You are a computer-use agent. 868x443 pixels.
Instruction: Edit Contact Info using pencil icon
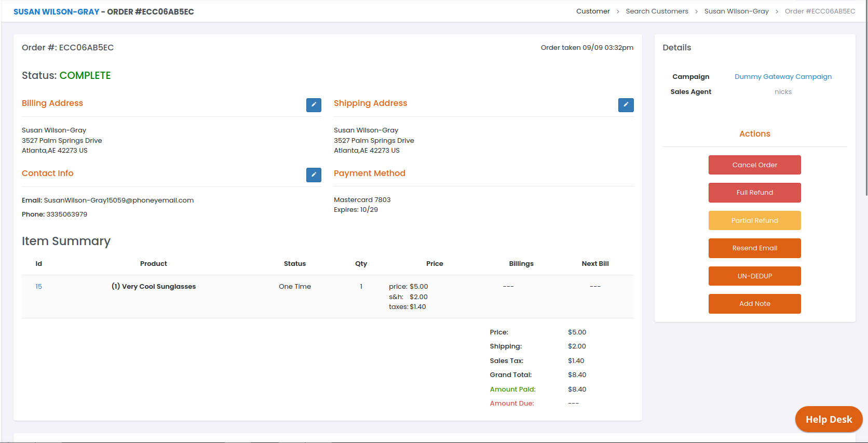click(314, 175)
